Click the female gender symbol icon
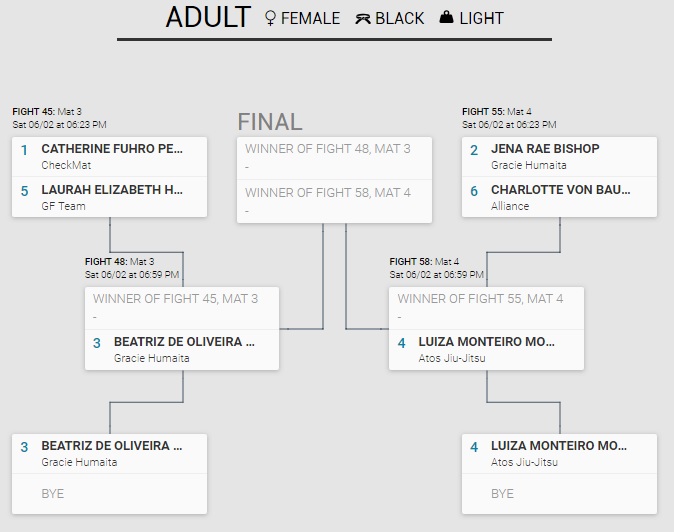The height and width of the screenshot is (532, 674). (269, 18)
